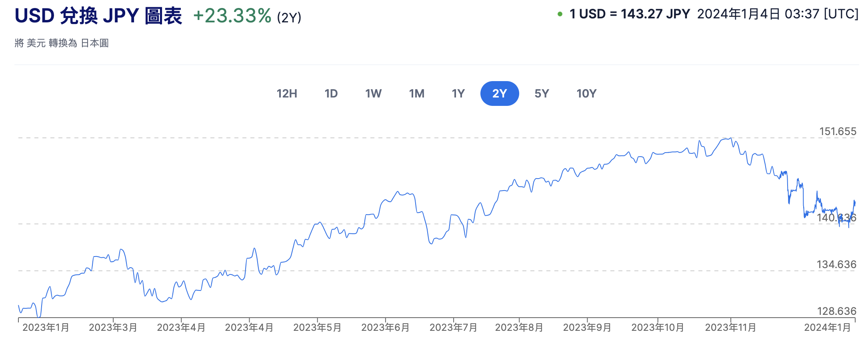Switch to the 1M chart view
Image resolution: width=868 pixels, height=350 pixels.
(x=416, y=93)
